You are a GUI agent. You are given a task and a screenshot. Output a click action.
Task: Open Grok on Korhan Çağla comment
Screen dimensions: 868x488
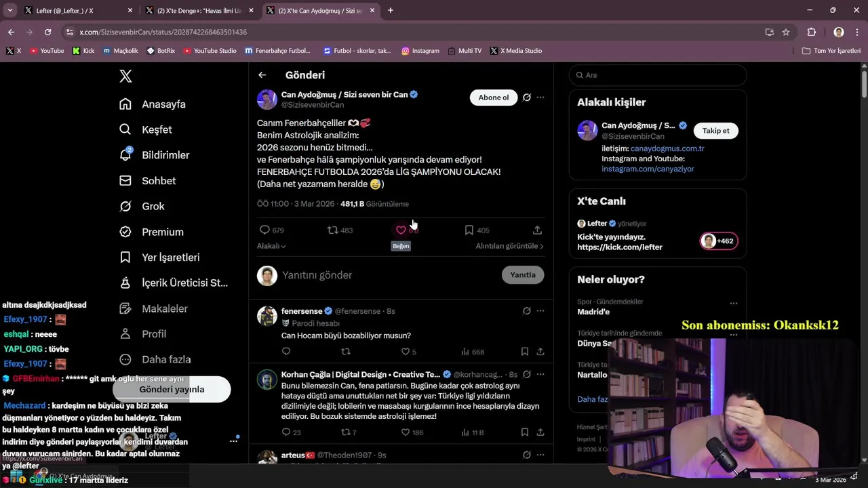point(527,375)
